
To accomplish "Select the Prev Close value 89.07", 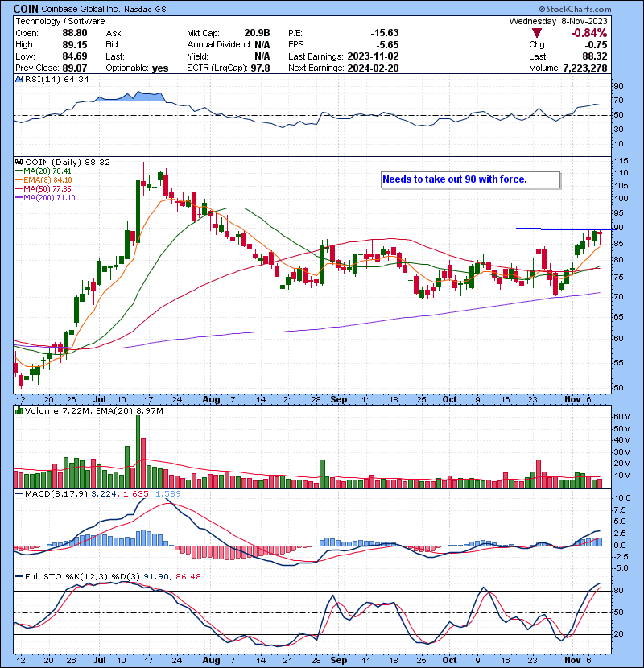I will [75, 68].
